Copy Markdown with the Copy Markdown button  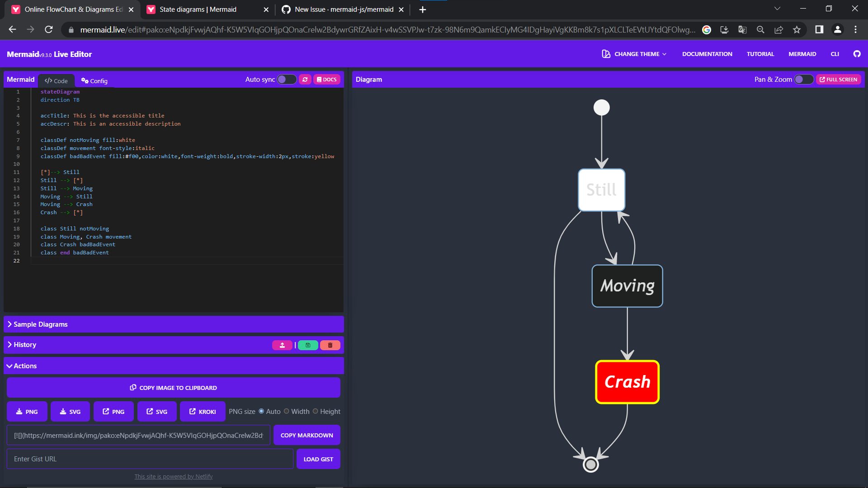[x=307, y=435]
